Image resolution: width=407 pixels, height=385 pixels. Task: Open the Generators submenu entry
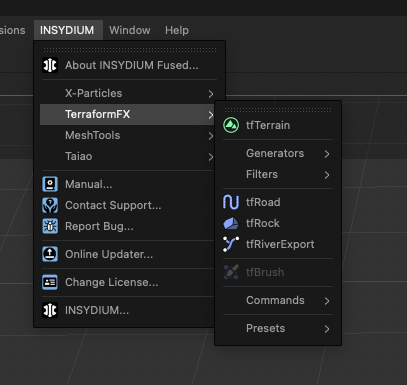tap(278, 153)
